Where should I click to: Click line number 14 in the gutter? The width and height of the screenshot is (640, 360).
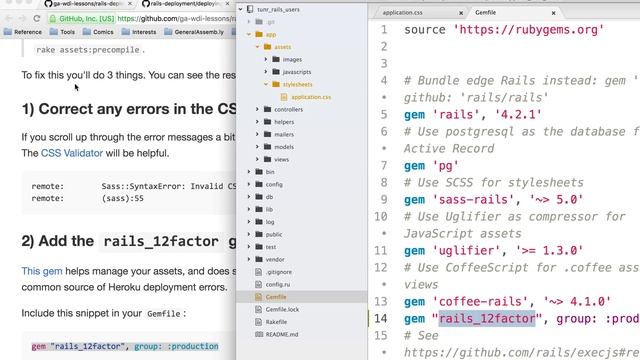click(x=380, y=318)
